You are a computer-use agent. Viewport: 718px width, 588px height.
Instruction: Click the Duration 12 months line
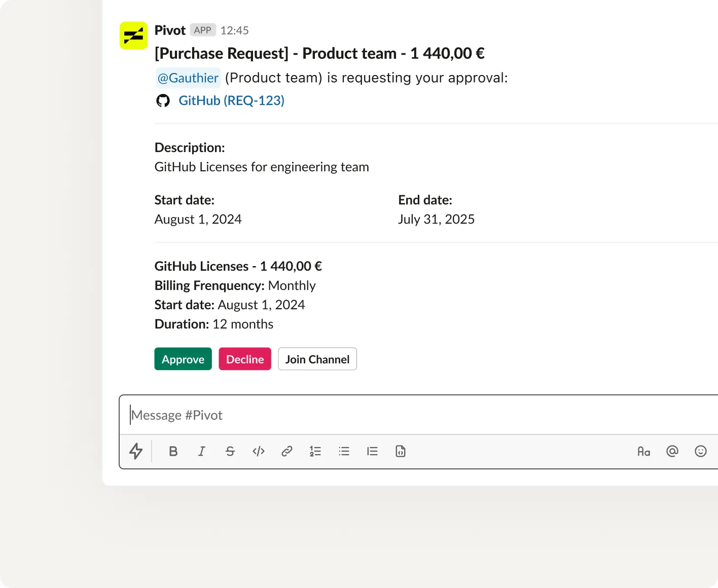point(214,324)
